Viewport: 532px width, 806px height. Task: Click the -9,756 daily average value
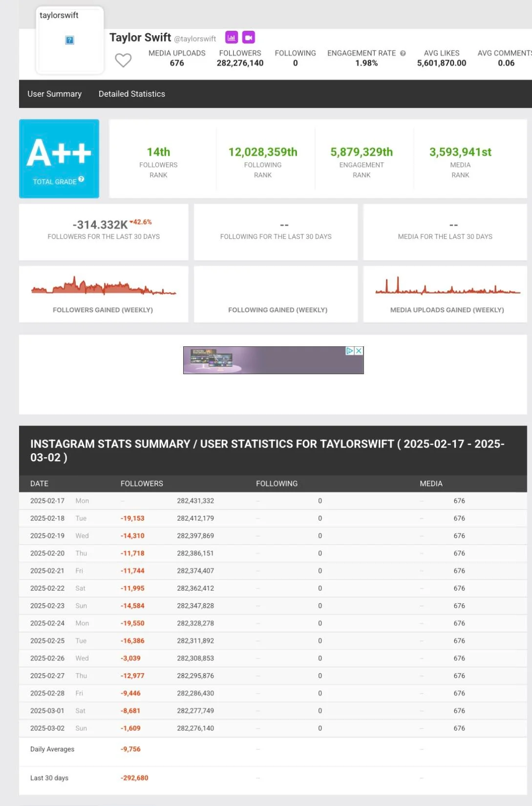click(x=131, y=749)
